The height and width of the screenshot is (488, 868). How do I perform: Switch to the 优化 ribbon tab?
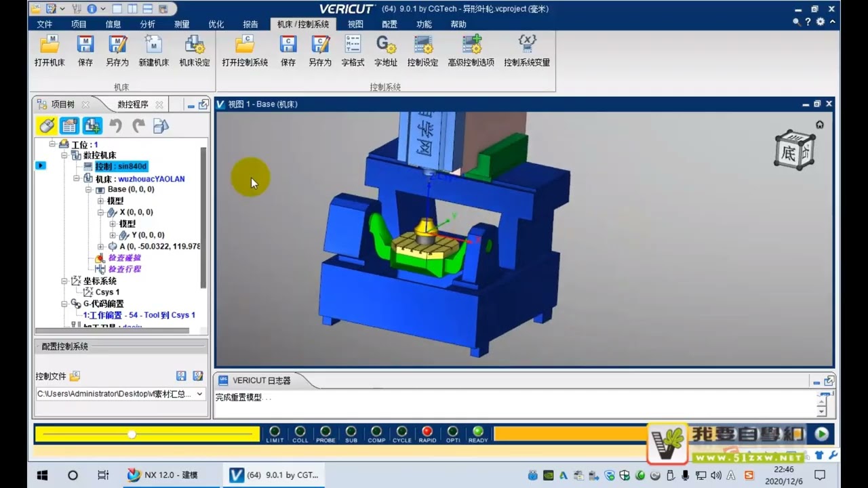[216, 24]
